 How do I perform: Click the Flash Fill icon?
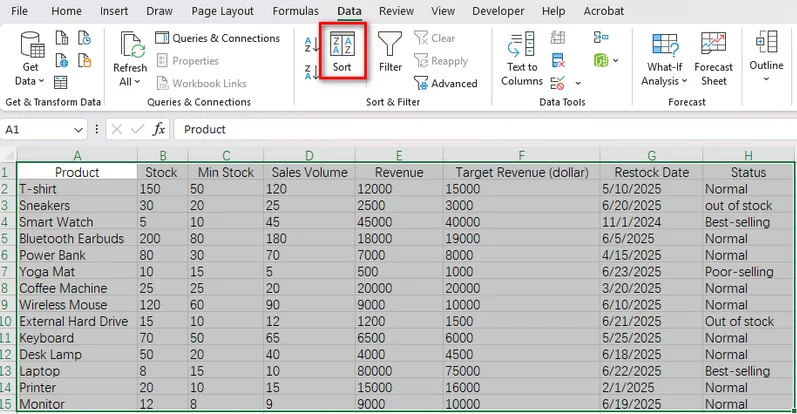click(558, 38)
